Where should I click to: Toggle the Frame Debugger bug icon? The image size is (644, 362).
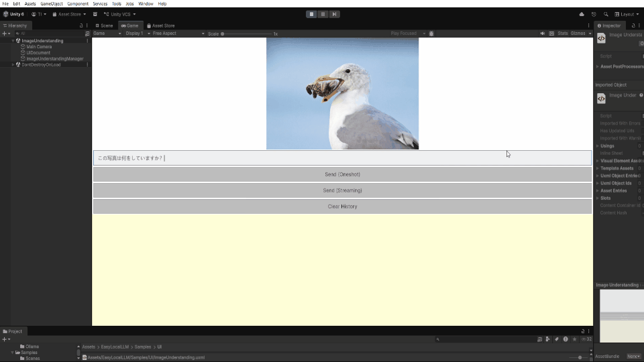click(431, 34)
